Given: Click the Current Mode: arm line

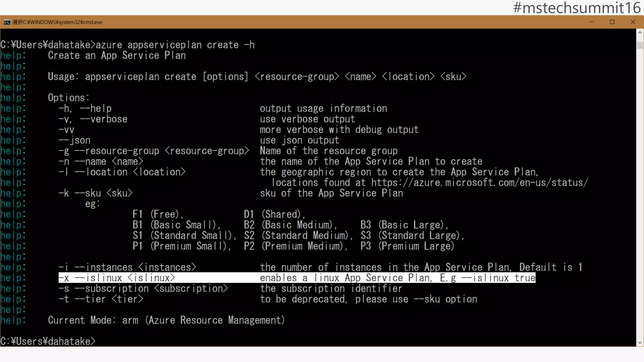Looking at the screenshot, I should (166, 320).
